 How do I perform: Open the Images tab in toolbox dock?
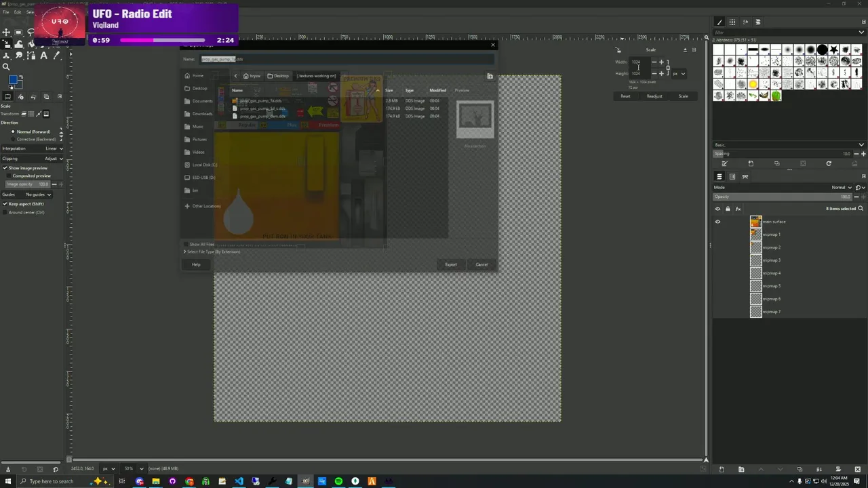pos(46,96)
